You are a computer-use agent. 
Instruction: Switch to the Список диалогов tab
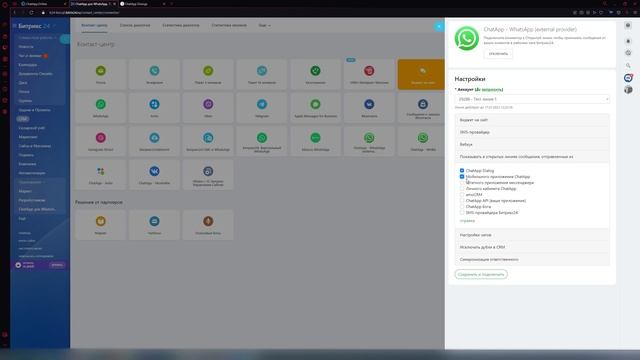[x=135, y=25]
